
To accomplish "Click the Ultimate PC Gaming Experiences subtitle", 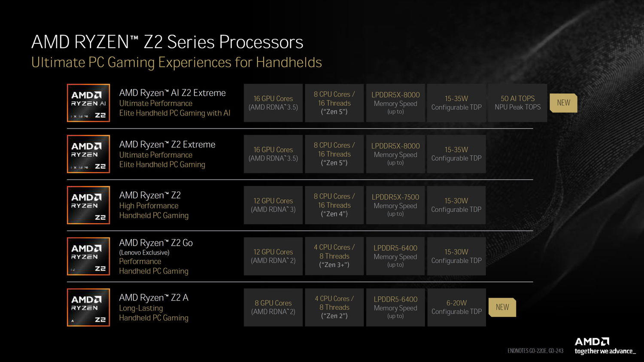I will pos(176,63).
